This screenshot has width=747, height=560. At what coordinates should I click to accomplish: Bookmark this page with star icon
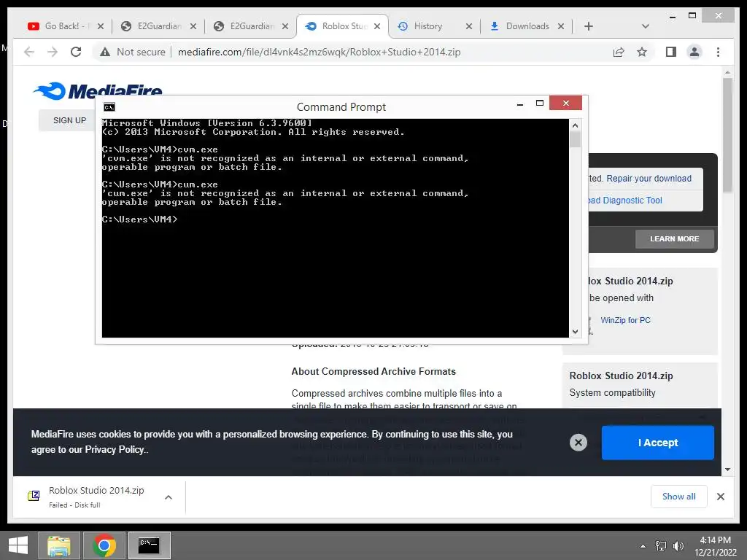tap(642, 52)
